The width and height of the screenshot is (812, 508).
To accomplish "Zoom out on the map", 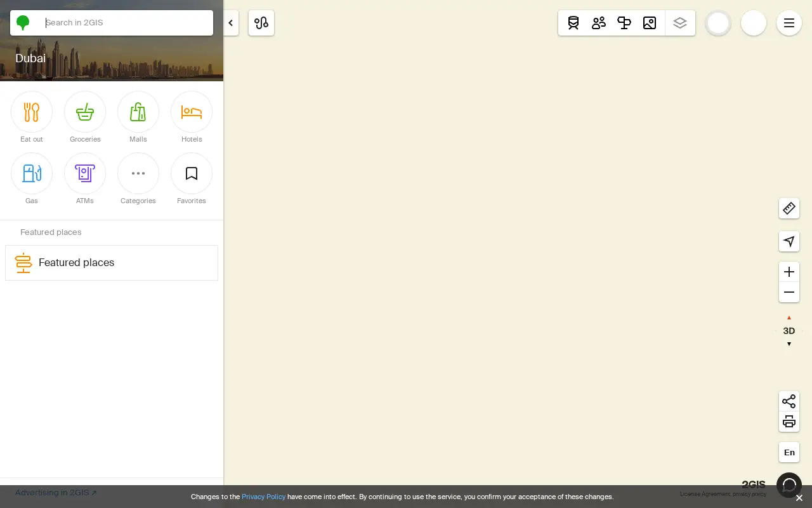I will click(x=789, y=292).
